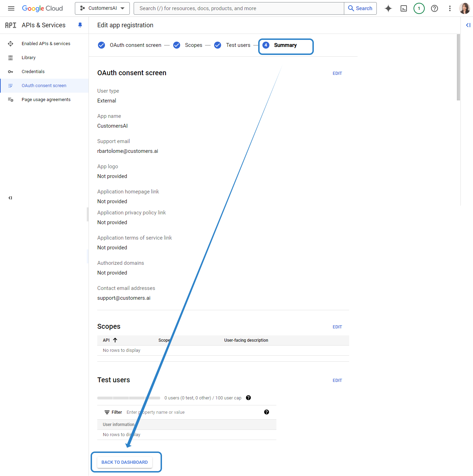Click the Scopes step checkmark icon
This screenshot has height=476, width=473.
pos(177,45)
